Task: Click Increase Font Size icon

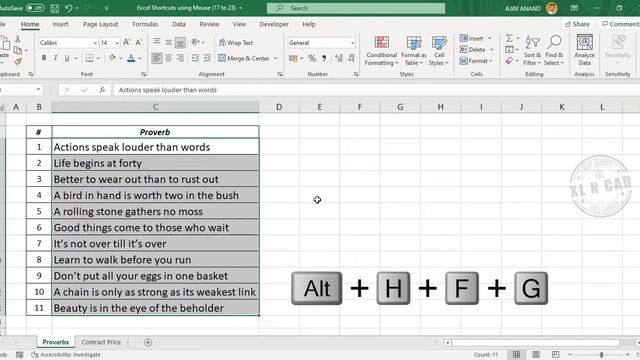Action: [x=127, y=42]
